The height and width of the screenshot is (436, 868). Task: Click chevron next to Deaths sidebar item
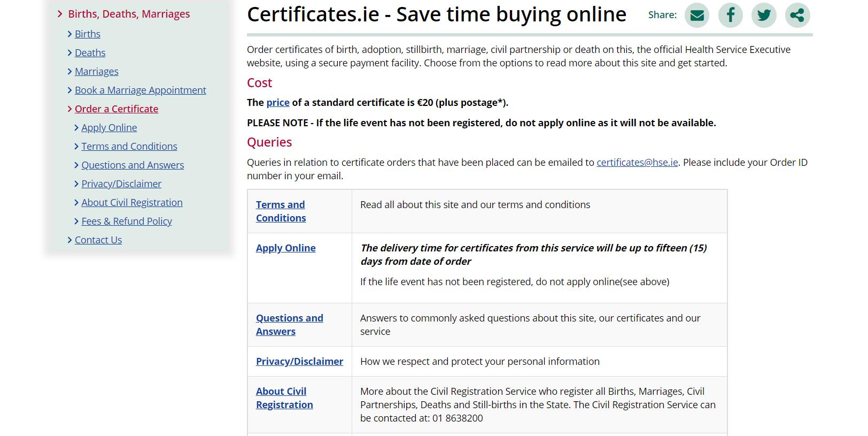click(x=69, y=53)
